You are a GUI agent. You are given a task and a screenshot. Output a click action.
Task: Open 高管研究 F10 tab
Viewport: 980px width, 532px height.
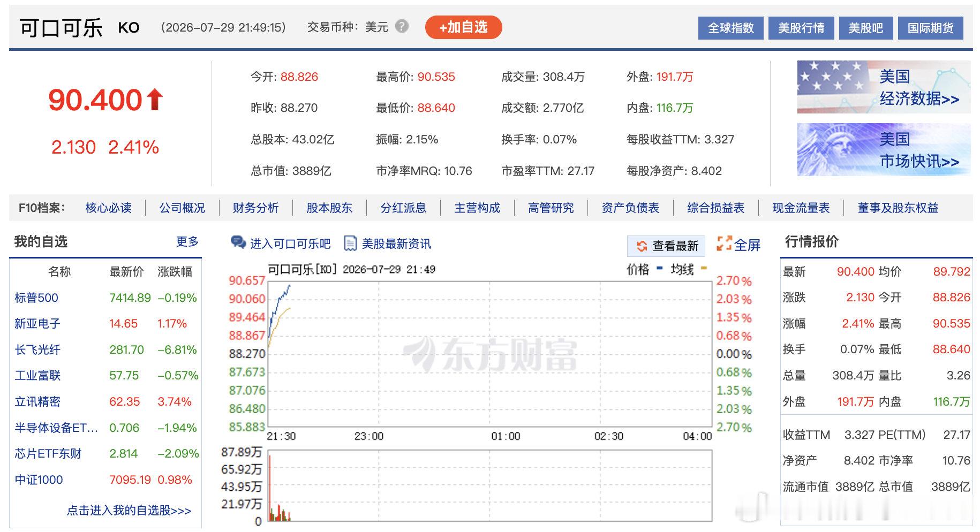point(551,208)
